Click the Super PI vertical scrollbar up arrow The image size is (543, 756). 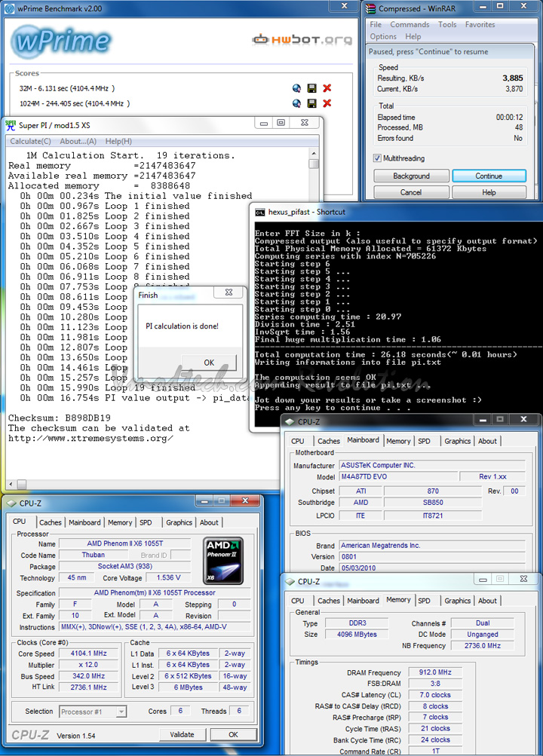coord(314,153)
